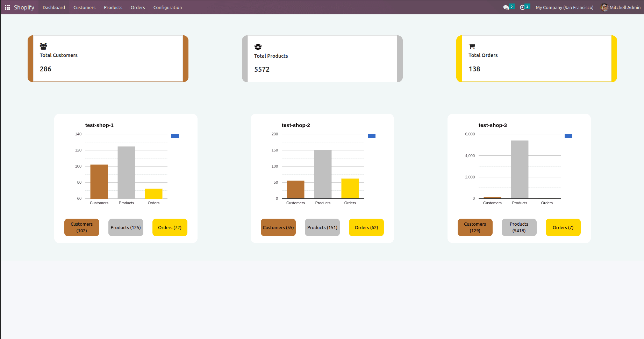
Task: Click the Total Products boxes icon
Action: coord(258,47)
